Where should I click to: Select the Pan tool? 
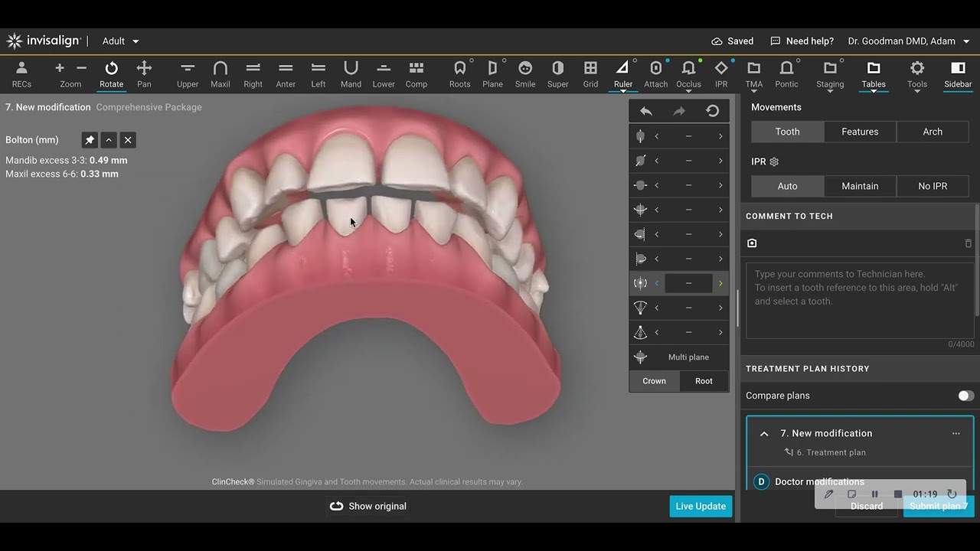pyautogui.click(x=144, y=74)
